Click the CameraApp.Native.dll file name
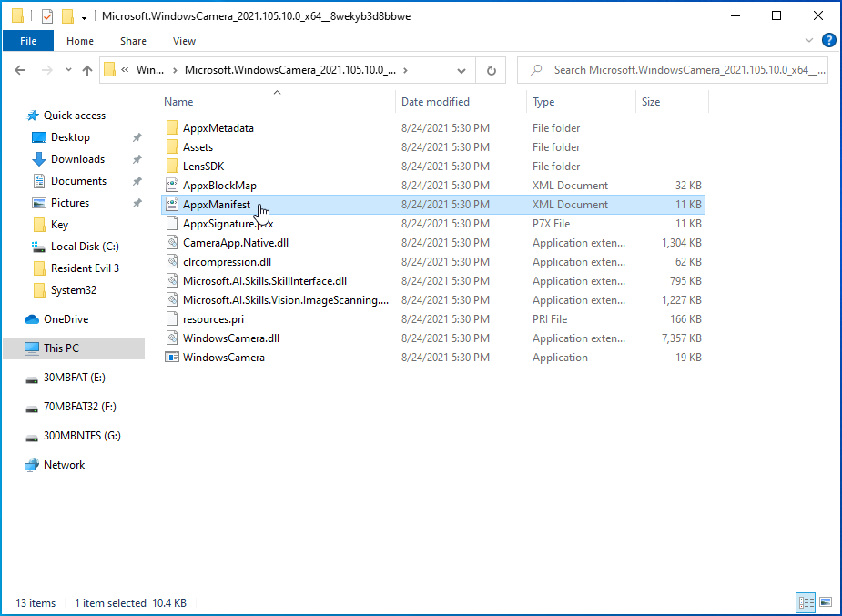The width and height of the screenshot is (842, 616). coord(236,243)
